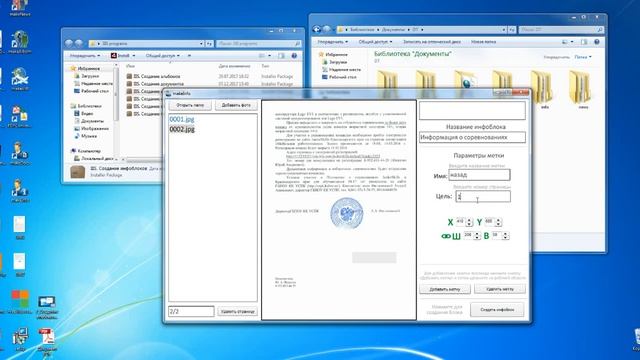Select Музыка library in left Explorer

tap(85, 136)
